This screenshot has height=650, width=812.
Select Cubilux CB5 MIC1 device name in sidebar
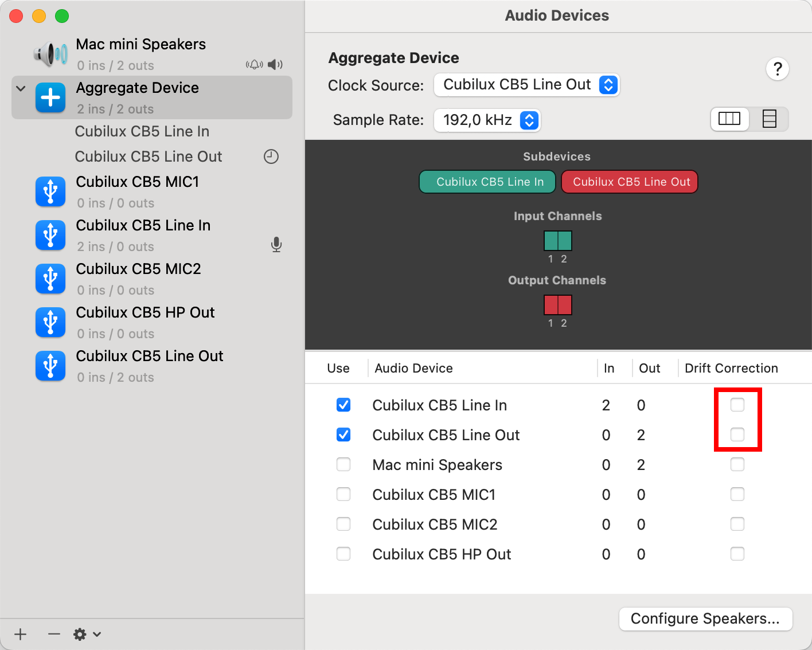tap(138, 182)
